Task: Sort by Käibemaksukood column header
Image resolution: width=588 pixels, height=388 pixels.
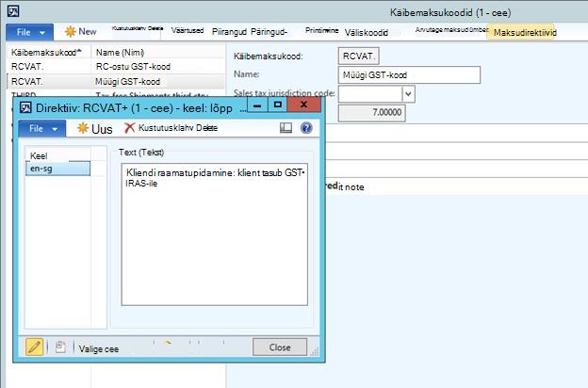Action: [46, 53]
